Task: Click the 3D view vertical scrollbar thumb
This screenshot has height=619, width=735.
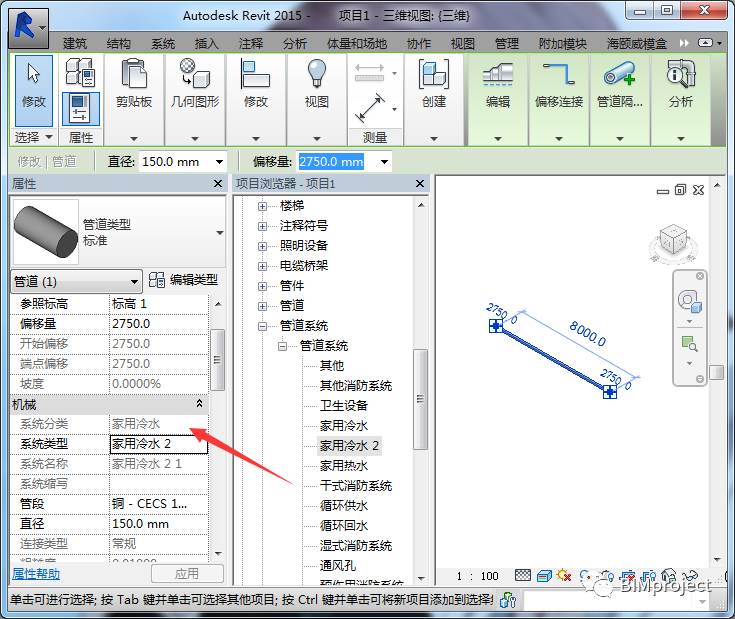Action: tap(716, 373)
